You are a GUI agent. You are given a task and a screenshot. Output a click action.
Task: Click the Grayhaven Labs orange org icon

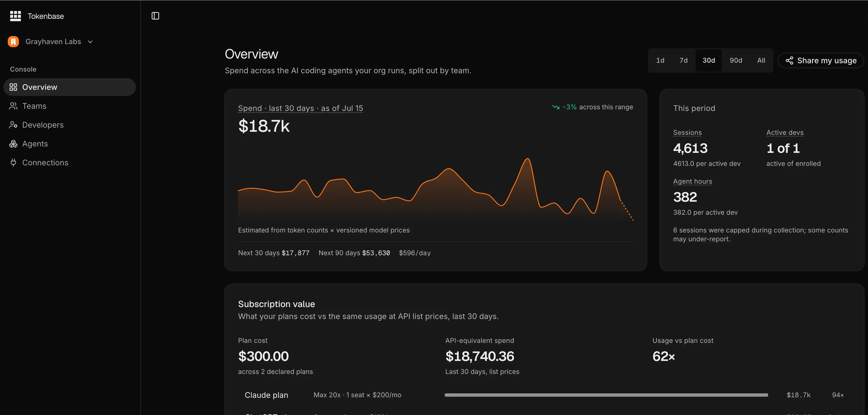[14, 41]
